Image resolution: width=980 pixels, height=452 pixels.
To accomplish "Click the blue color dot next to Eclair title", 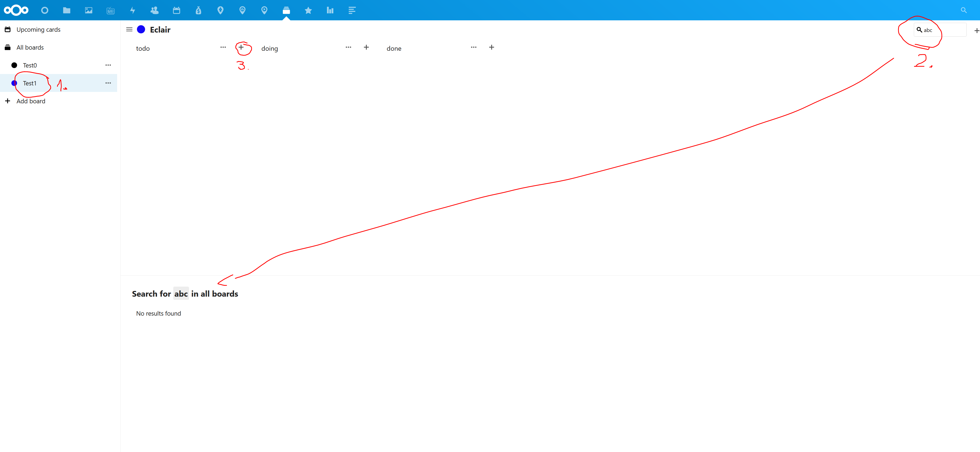I will 141,29.
